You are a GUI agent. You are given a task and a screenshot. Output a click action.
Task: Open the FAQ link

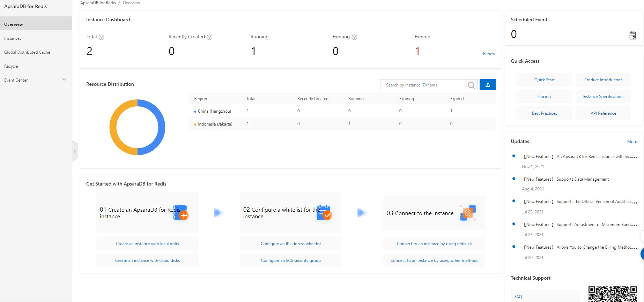518,297
